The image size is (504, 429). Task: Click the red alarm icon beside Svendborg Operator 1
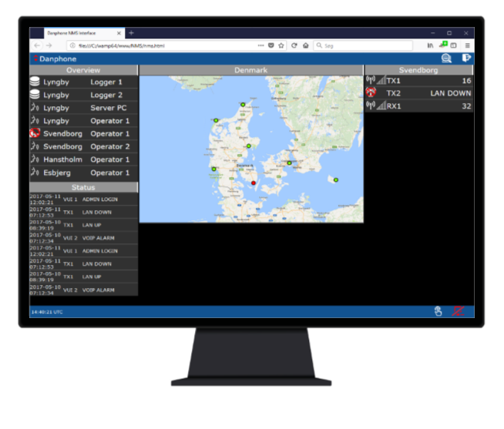(35, 134)
